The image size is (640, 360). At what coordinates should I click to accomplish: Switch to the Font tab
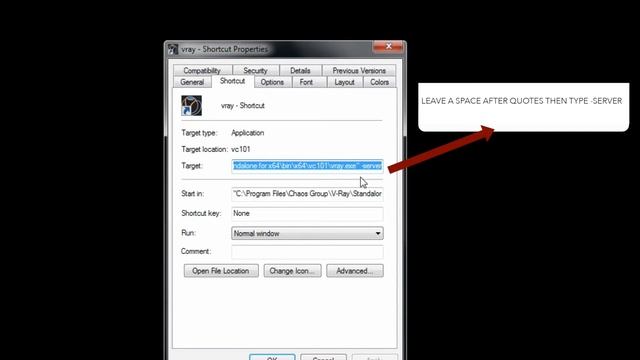point(306,82)
